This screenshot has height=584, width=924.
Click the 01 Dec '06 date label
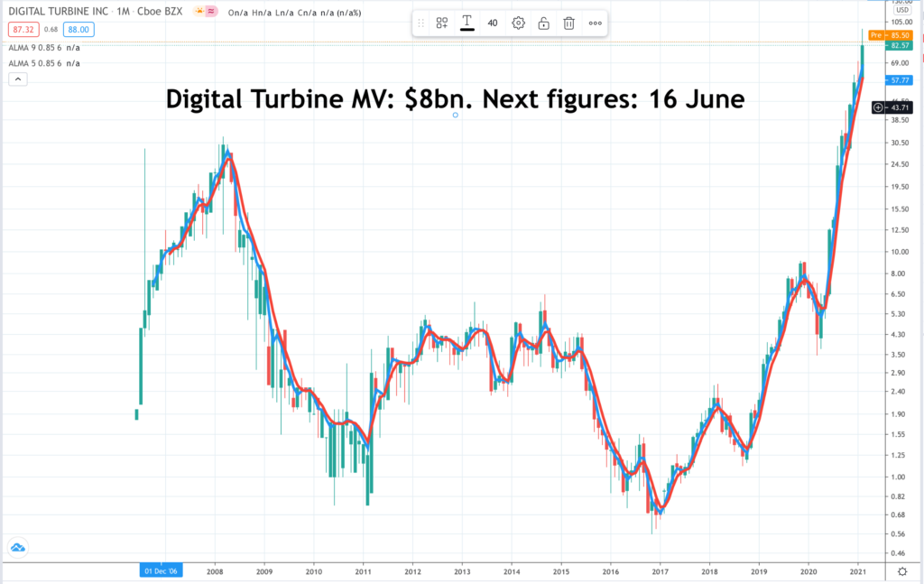(x=161, y=571)
